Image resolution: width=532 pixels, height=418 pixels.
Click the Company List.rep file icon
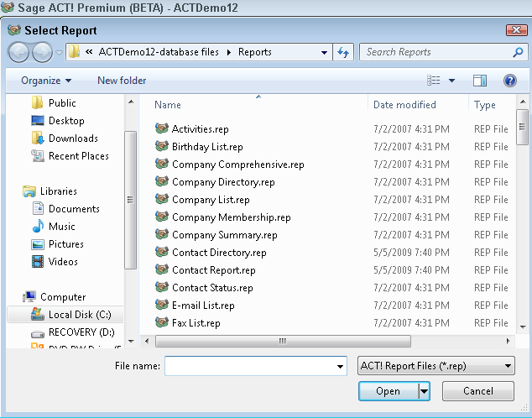click(162, 199)
